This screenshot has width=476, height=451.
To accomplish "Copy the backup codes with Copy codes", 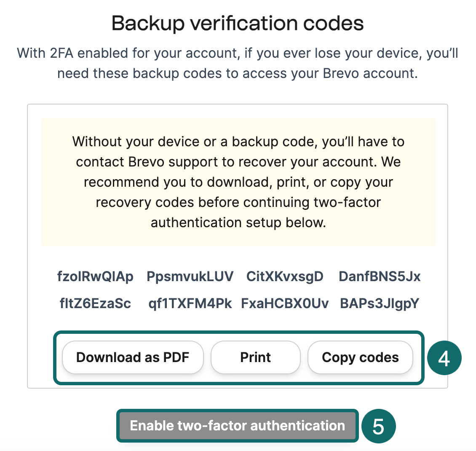I will pos(360,357).
